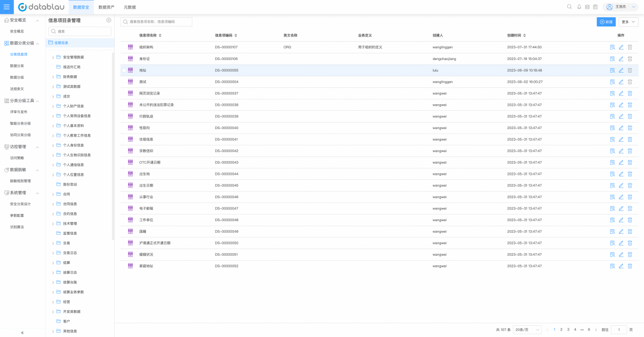Select the 监管信息 folder
Viewport: 644px width, 337px height.
coord(70,233)
